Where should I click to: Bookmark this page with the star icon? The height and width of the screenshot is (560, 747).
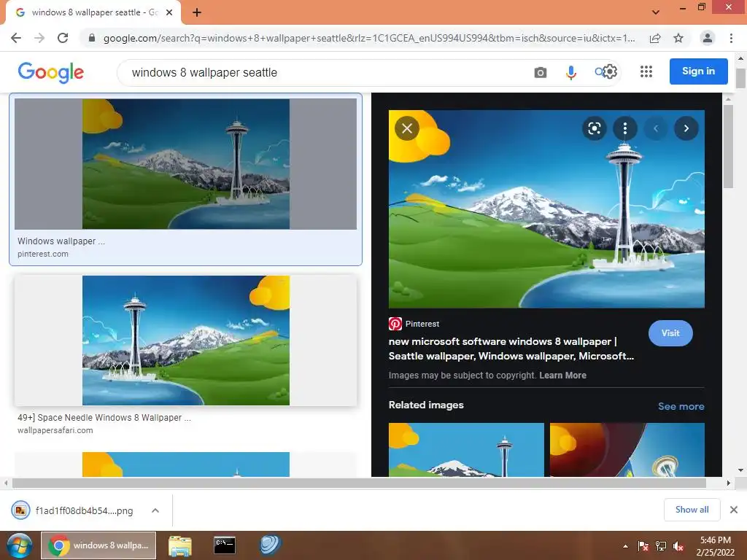pos(678,38)
